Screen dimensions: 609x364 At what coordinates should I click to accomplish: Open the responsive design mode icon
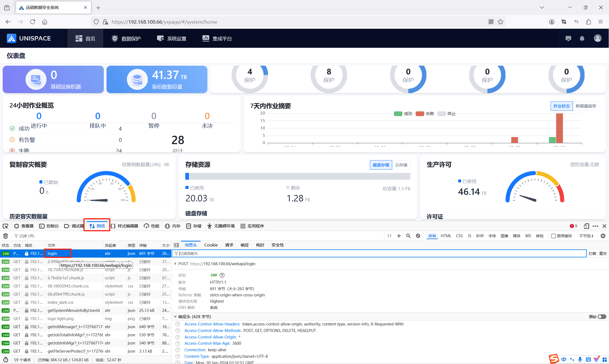point(586,226)
